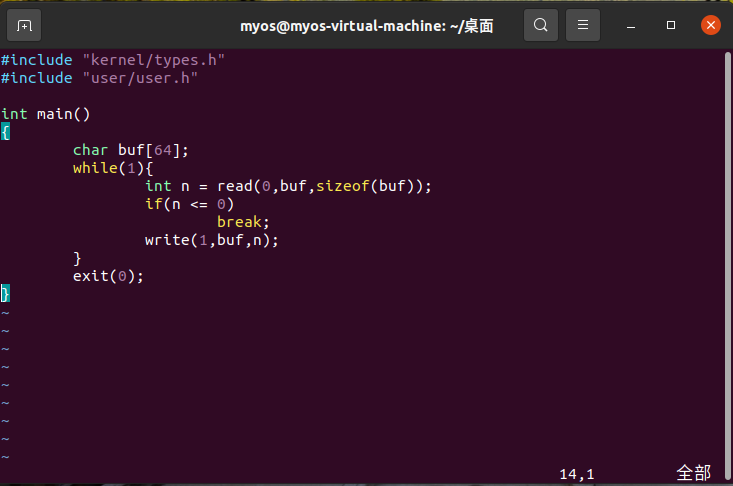
Task: Click on the while(1) statement
Action: point(112,168)
